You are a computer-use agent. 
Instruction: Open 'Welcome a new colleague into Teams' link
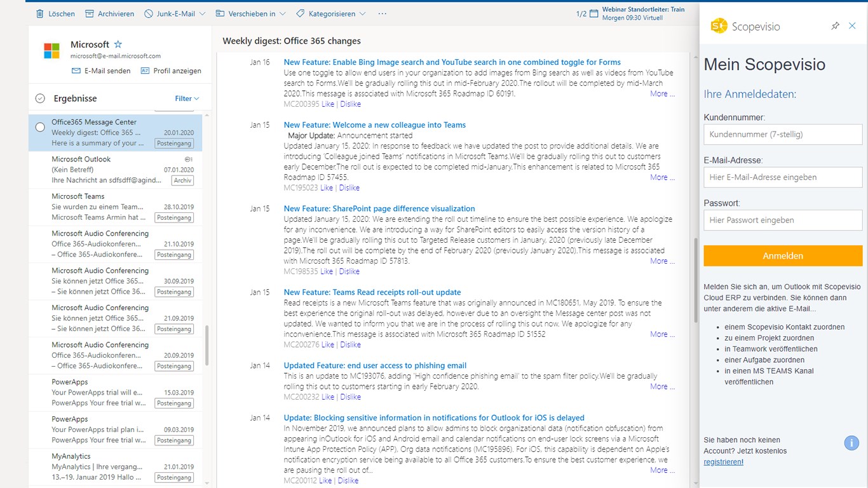coord(375,125)
